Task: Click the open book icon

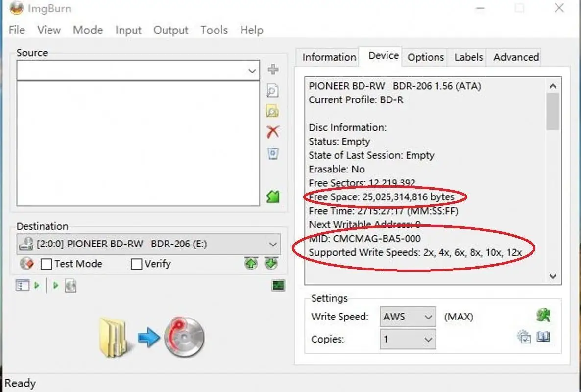Action: [543, 337]
